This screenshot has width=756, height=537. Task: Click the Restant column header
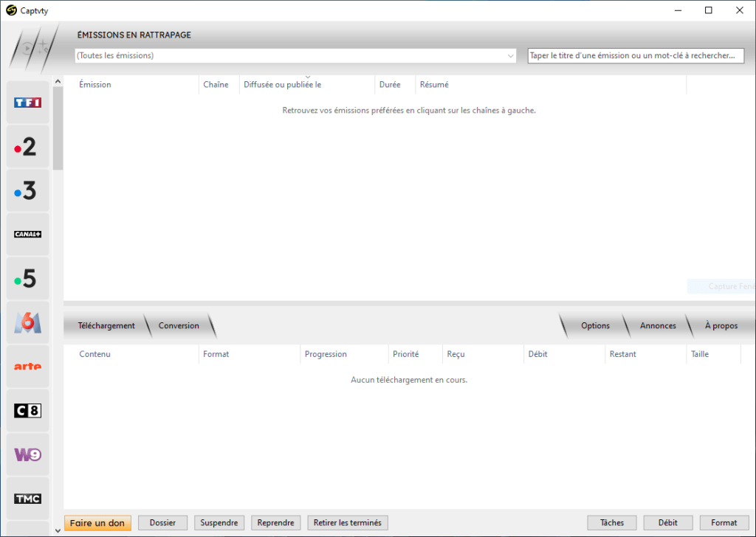coord(645,354)
